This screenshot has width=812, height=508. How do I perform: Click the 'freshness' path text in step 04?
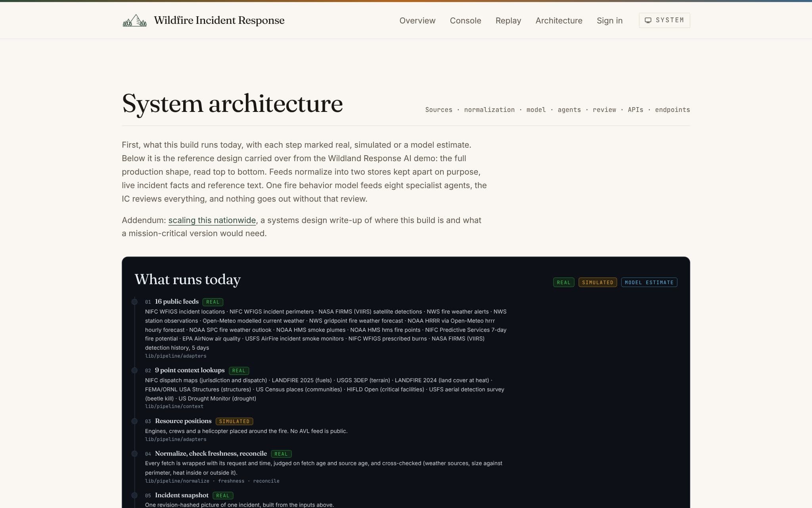tap(231, 481)
